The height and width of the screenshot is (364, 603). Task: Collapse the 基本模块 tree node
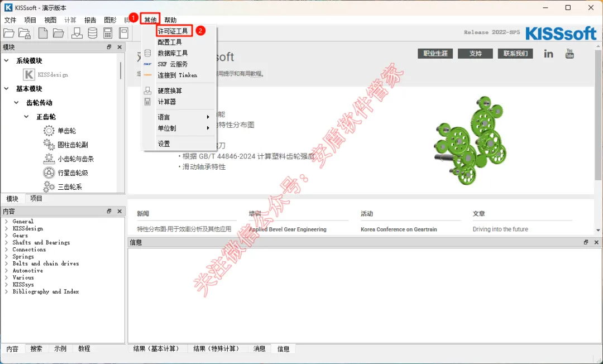(x=7, y=89)
